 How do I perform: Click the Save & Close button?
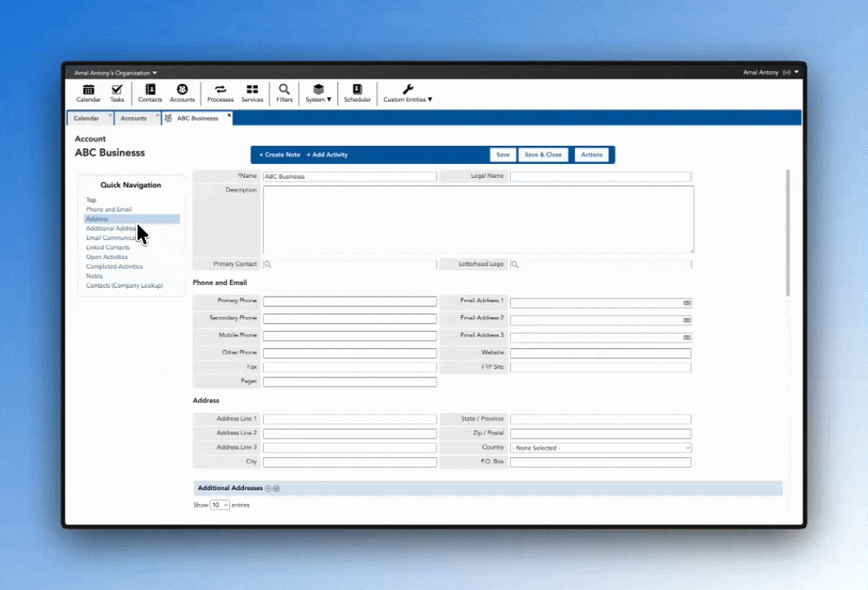tap(543, 155)
